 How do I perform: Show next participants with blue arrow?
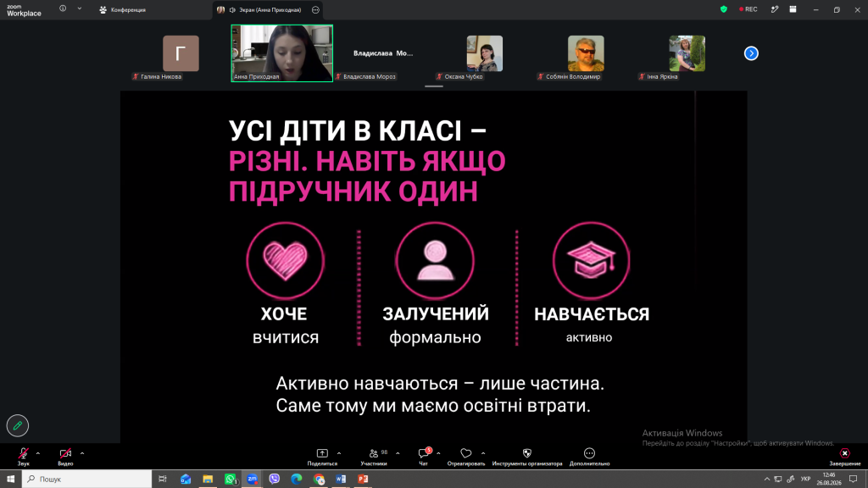point(751,53)
